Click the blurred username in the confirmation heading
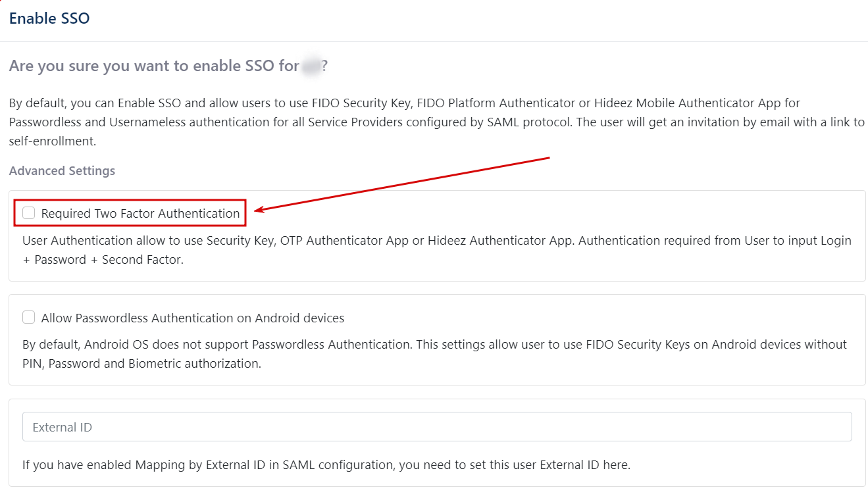The image size is (868, 496). (309, 65)
